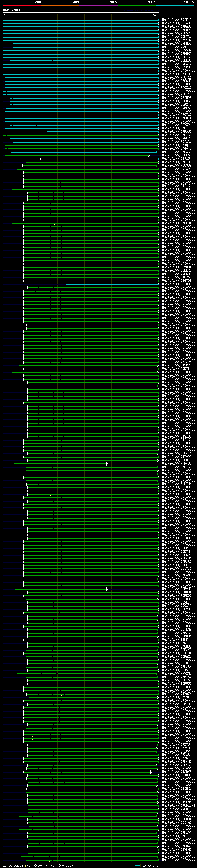Click the orange ~40% identity legend bar
Image resolution: width=197 pixels, height=868 pixels.
(x=60, y=6)
